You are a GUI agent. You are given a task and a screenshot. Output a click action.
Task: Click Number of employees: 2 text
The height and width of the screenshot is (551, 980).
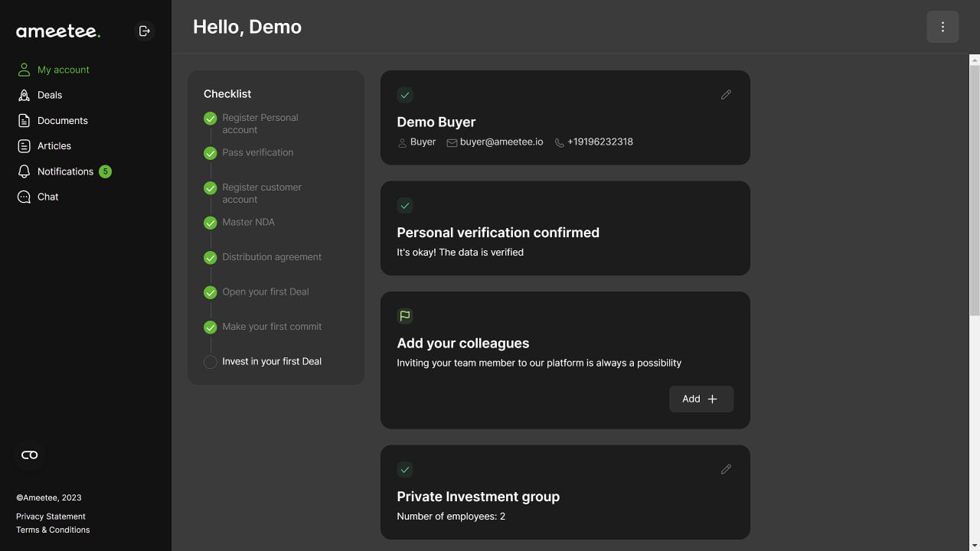pos(451,517)
